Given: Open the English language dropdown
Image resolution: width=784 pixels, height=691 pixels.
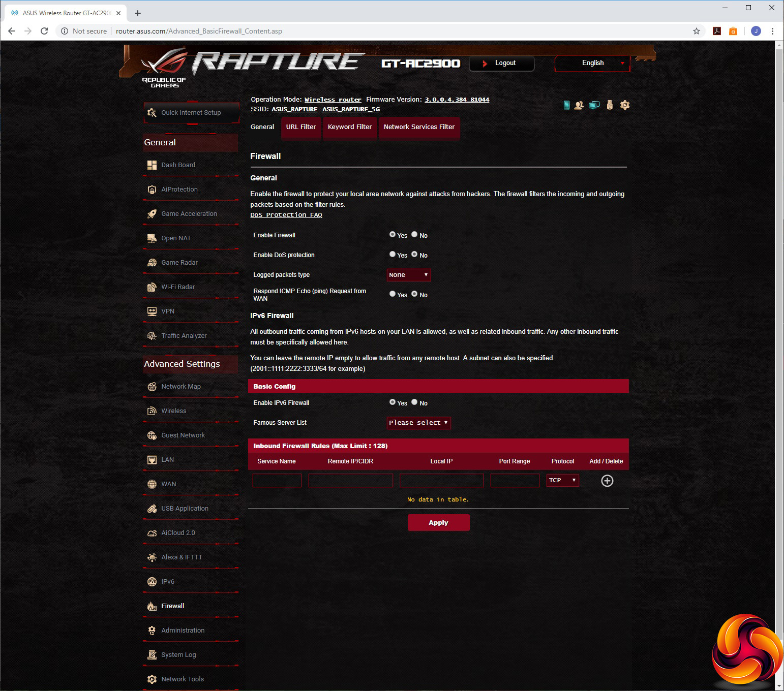Looking at the screenshot, I should pos(592,63).
